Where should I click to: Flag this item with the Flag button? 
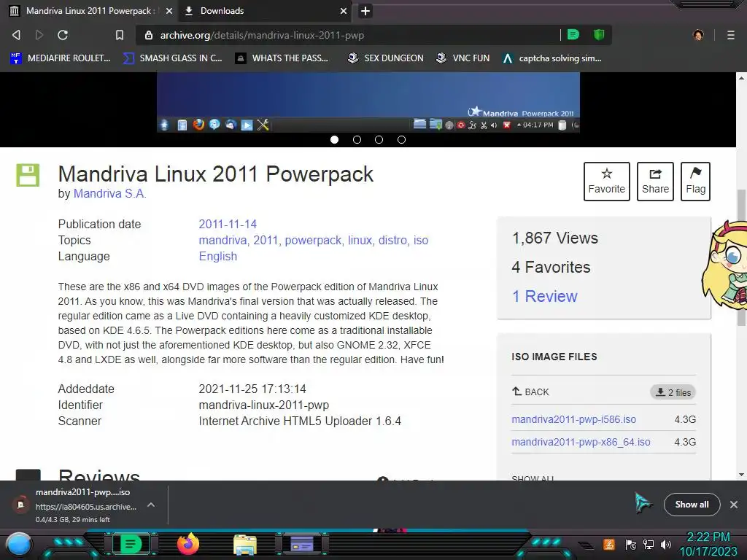click(x=695, y=182)
